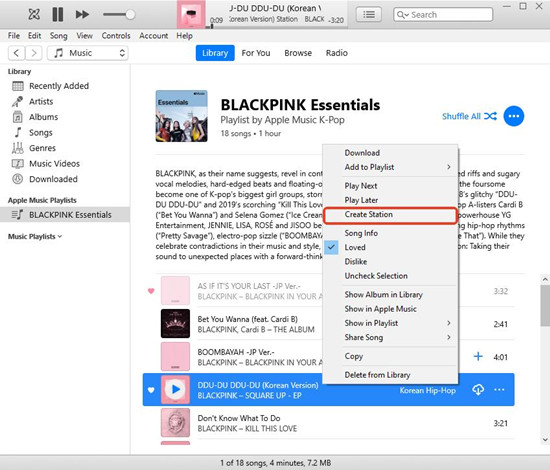This screenshot has height=470, width=550.
Task: Choose Create Station in the context menu
Action: pyautogui.click(x=390, y=215)
